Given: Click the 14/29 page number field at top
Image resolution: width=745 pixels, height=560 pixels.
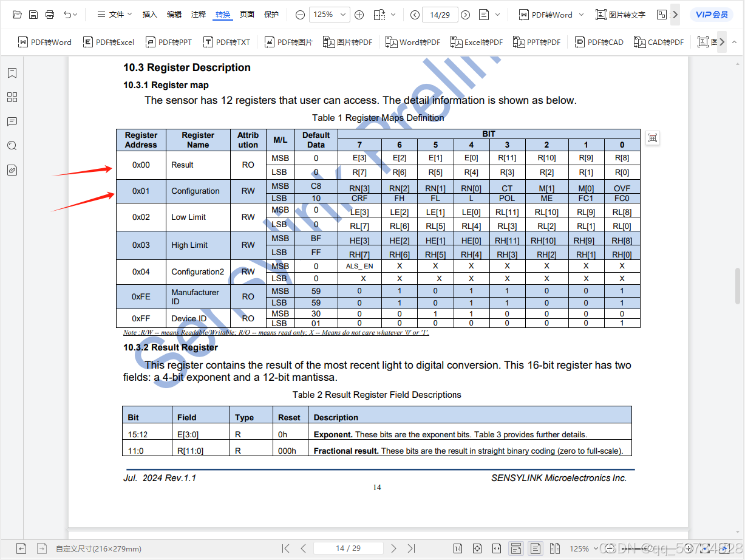Looking at the screenshot, I should pyautogui.click(x=440, y=15).
